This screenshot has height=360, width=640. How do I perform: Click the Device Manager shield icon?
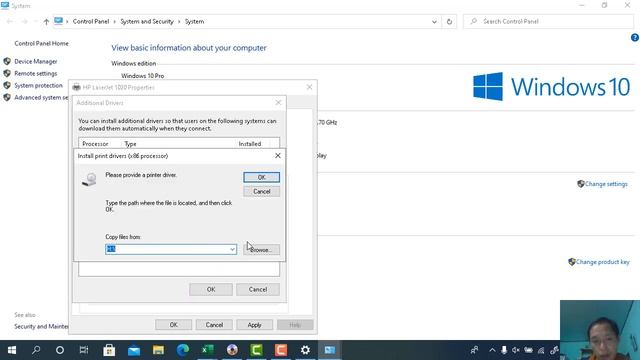click(7, 61)
